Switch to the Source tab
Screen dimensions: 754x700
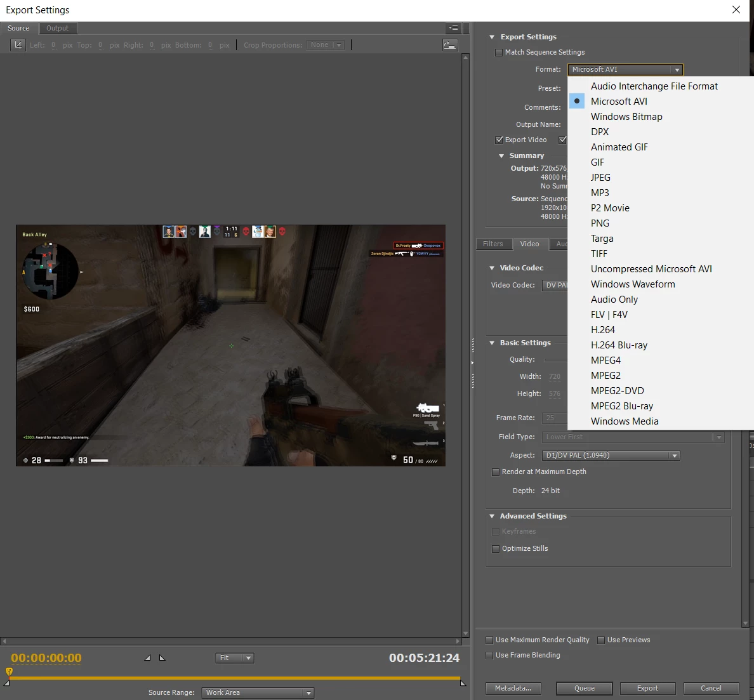coord(18,28)
